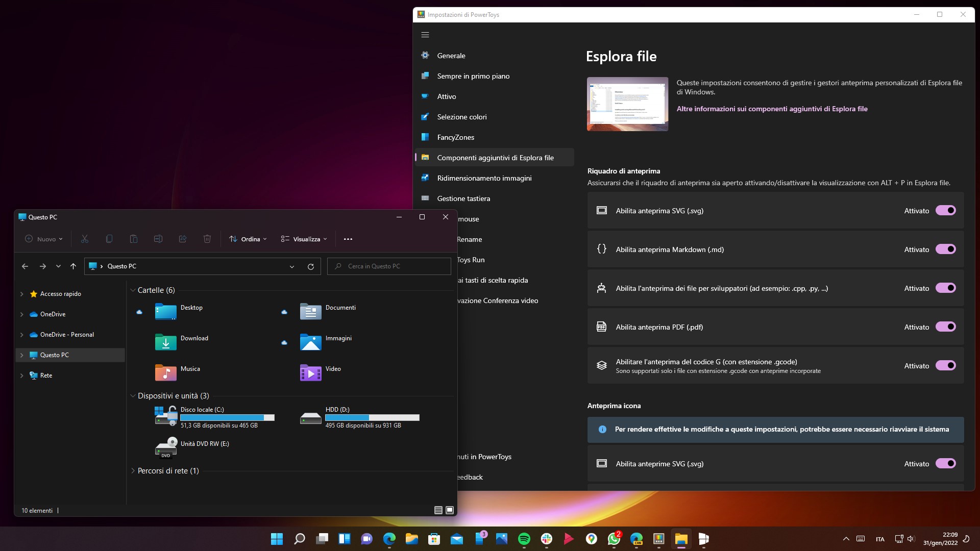Open the Visualizza view dropdown
980x551 pixels.
pos(304,239)
